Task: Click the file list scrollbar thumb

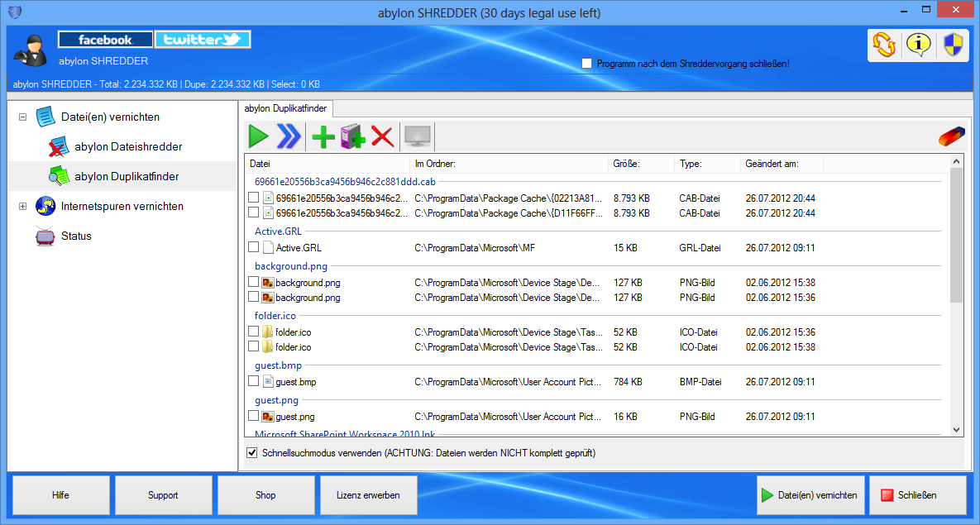Action: [956, 236]
